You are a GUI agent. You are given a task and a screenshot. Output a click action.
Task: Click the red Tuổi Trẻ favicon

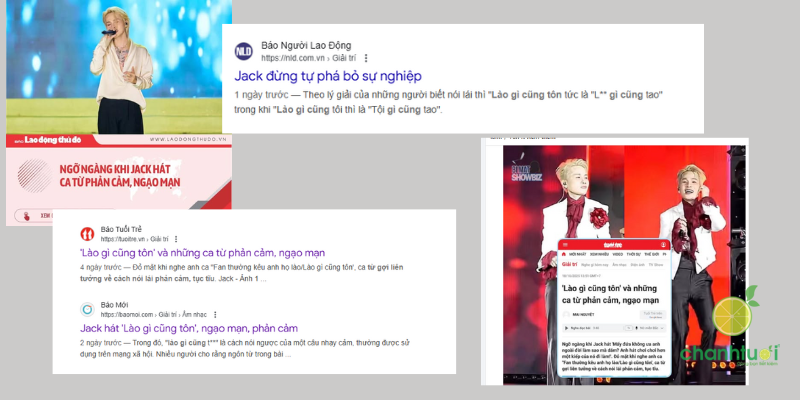(x=87, y=235)
